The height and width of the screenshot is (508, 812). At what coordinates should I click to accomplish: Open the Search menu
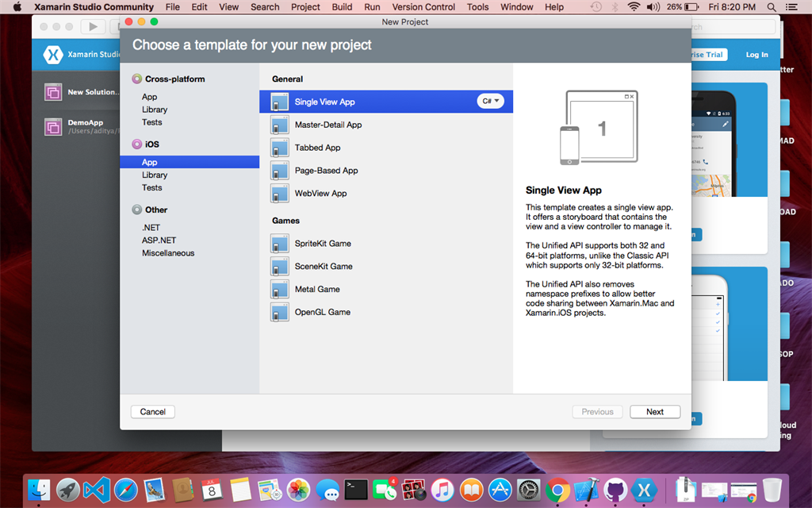pyautogui.click(x=265, y=6)
